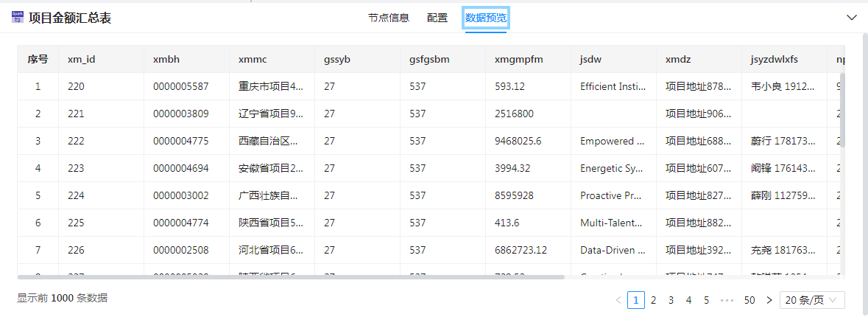Open the 配置 tab
The width and height of the screenshot is (868, 317).
[437, 18]
